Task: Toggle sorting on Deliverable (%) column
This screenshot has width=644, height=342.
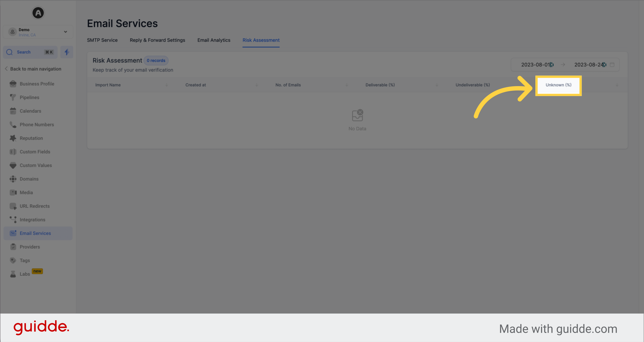Action: click(x=437, y=85)
